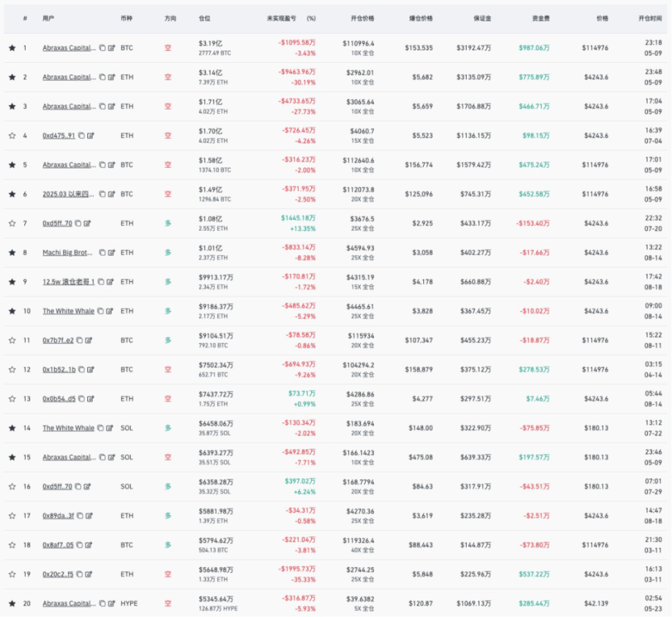
Task: Edit the remark for 0x8af7..05
Action: click(90, 544)
